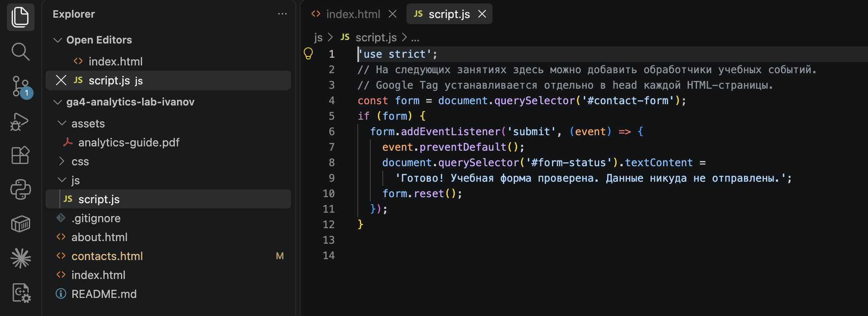
Task: Open the Explorer view in activity bar
Action: (20, 17)
